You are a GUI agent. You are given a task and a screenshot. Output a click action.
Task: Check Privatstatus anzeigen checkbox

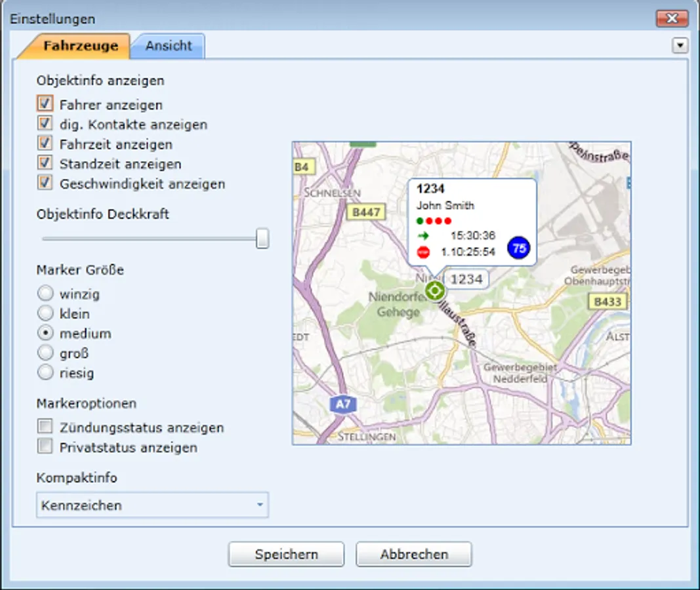[45, 446]
